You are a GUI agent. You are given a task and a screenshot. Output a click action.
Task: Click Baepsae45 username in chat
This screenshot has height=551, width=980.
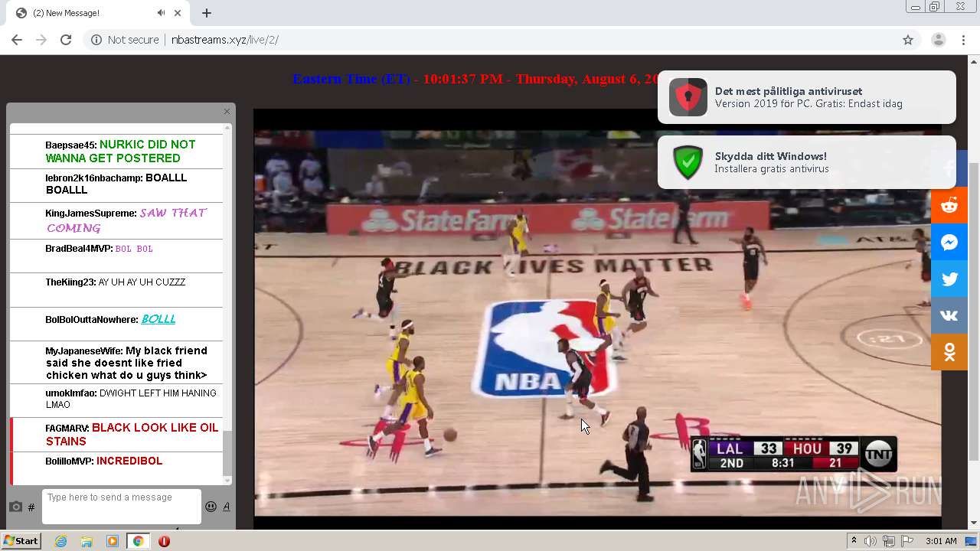click(70, 145)
